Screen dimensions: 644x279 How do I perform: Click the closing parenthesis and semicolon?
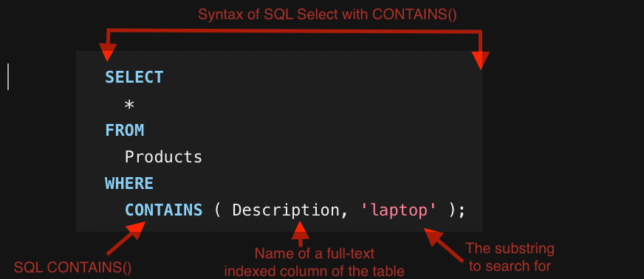(456, 211)
